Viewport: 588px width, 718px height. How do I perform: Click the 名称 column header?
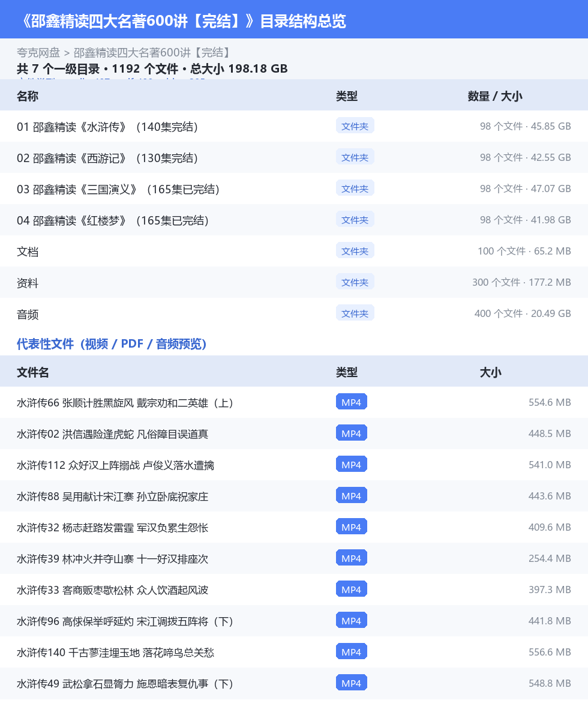pyautogui.click(x=28, y=96)
